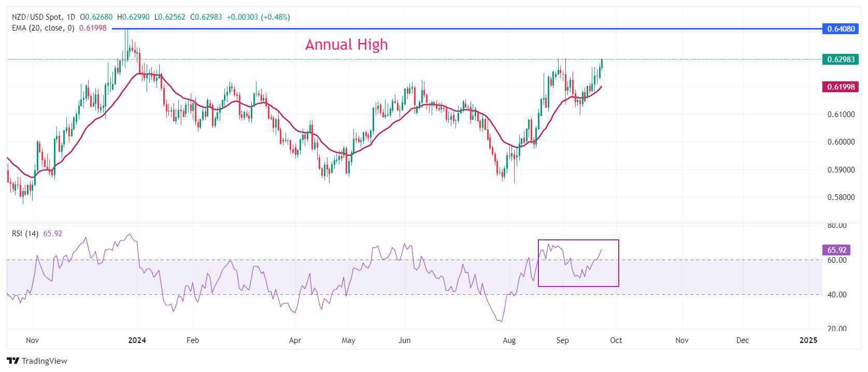The image size is (868, 372).
Task: Click the Feb label on time axis
Action: coord(193,340)
